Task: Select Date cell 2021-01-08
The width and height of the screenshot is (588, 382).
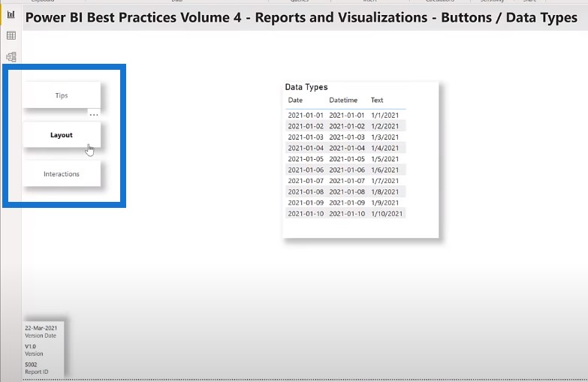Action: (x=306, y=191)
